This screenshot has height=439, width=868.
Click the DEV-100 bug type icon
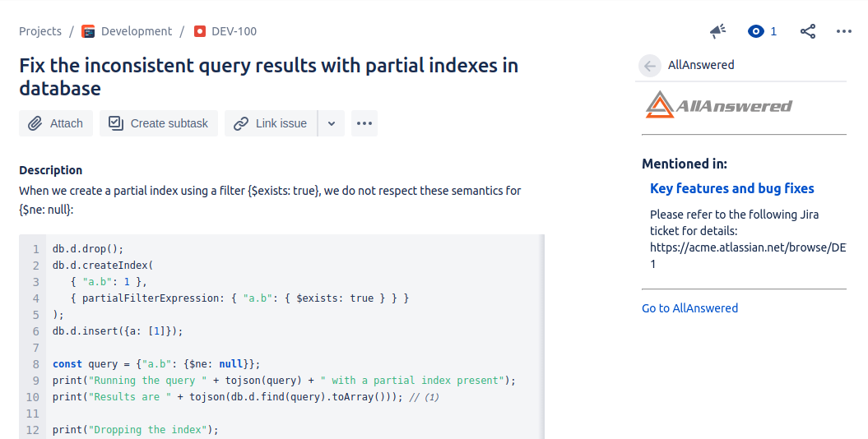200,31
